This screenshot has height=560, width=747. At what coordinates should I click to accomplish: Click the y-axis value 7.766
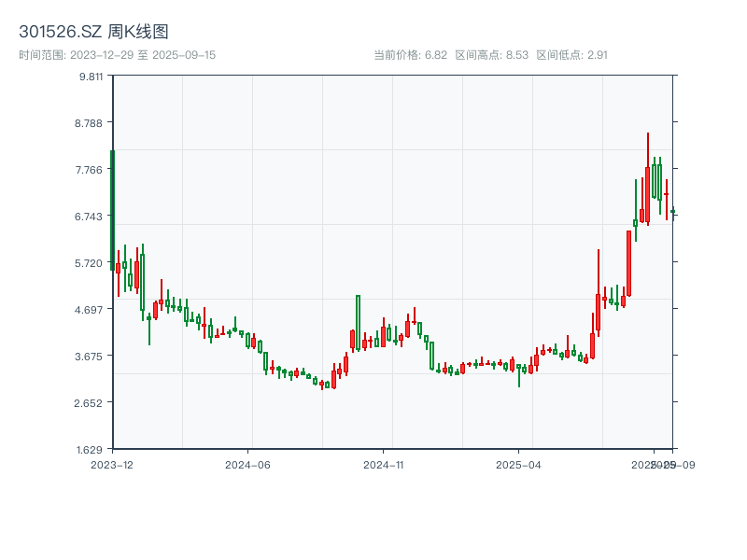pyautogui.click(x=89, y=170)
